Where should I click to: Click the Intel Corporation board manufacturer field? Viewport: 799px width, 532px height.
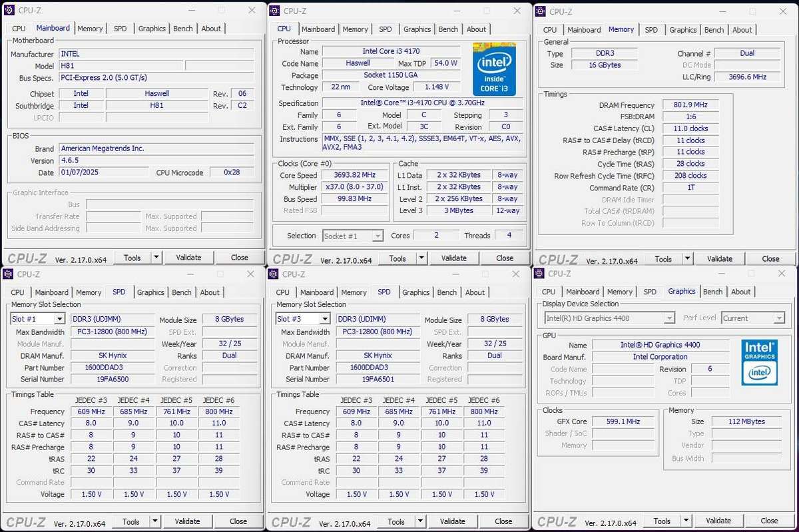click(660, 357)
